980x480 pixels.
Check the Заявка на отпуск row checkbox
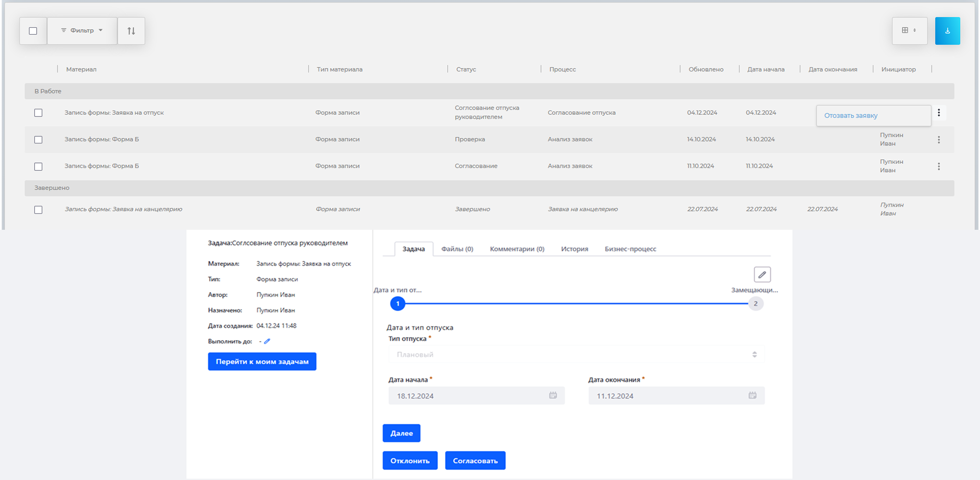pyautogui.click(x=38, y=113)
